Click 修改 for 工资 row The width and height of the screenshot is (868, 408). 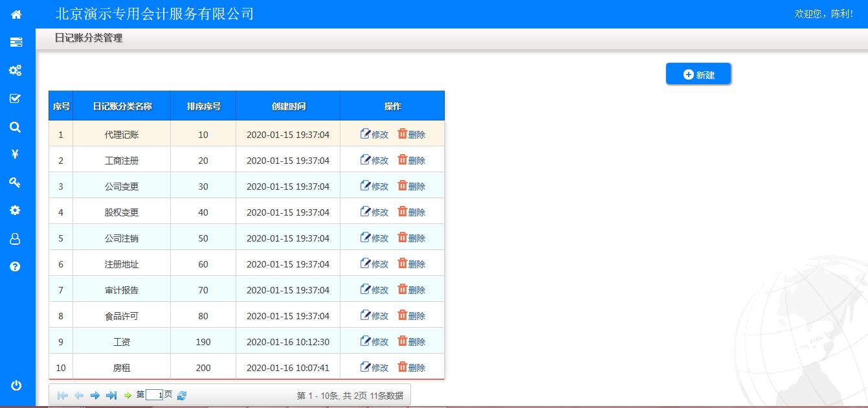tap(375, 341)
